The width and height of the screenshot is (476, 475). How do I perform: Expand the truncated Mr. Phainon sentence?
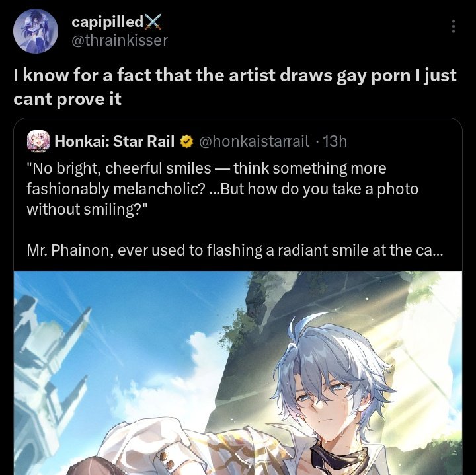(x=235, y=250)
